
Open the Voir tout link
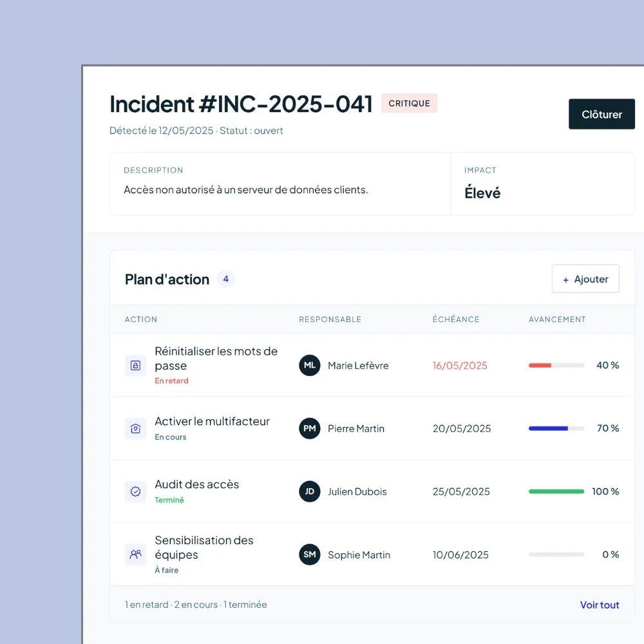600,605
